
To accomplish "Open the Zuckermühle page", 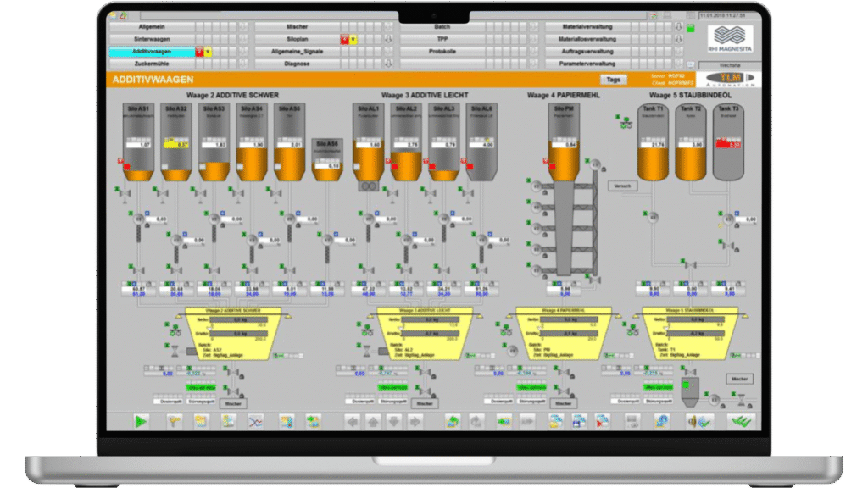I will point(152,64).
